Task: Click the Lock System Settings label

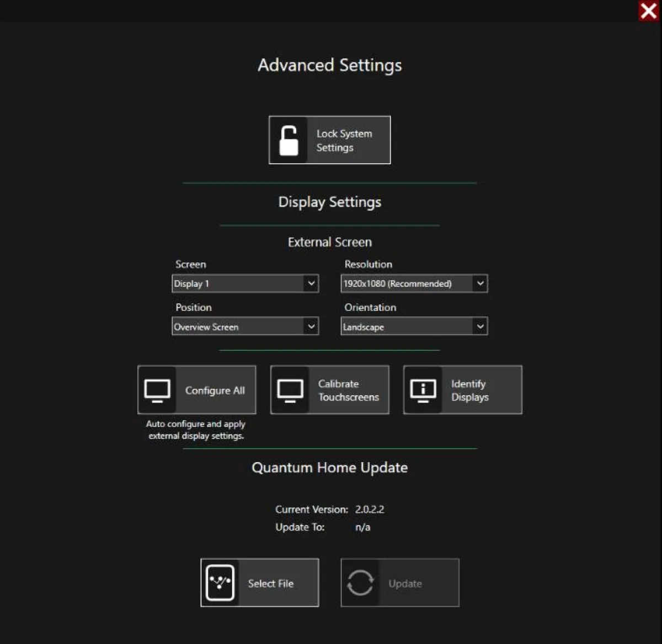Action: click(x=344, y=141)
